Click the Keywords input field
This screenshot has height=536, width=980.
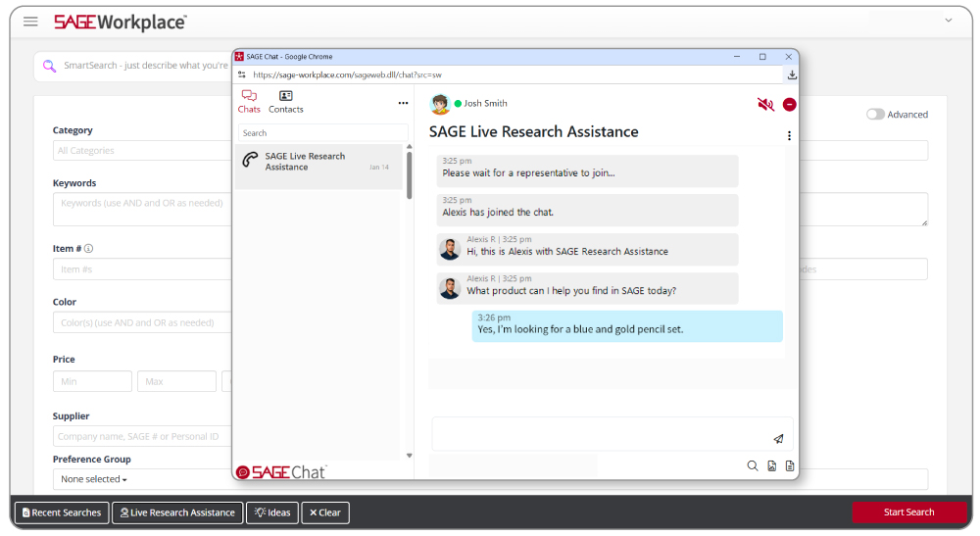click(142, 210)
